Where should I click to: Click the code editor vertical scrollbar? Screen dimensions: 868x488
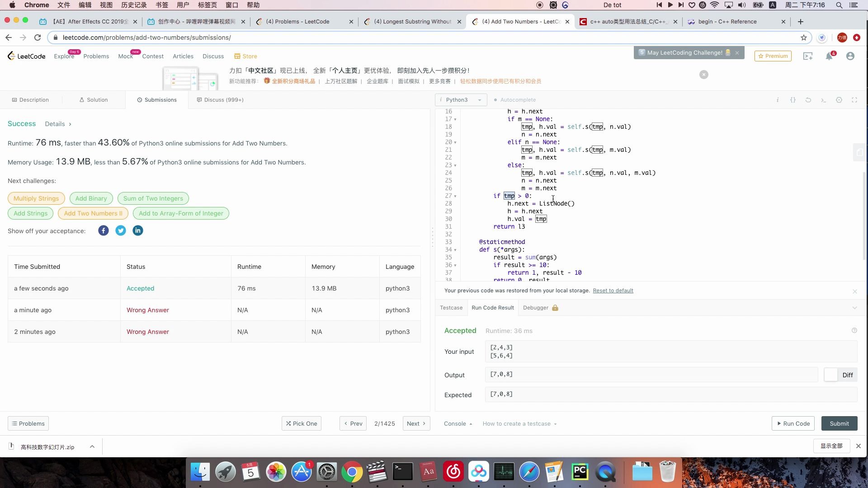864,215
